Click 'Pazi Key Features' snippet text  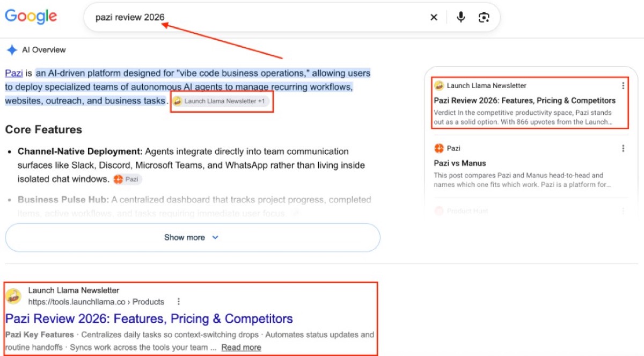(x=40, y=335)
